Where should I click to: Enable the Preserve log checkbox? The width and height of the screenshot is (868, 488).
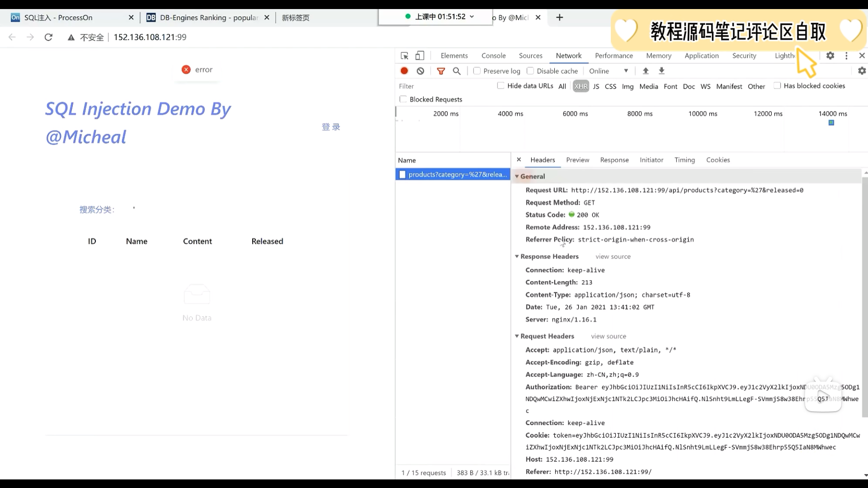coord(477,71)
